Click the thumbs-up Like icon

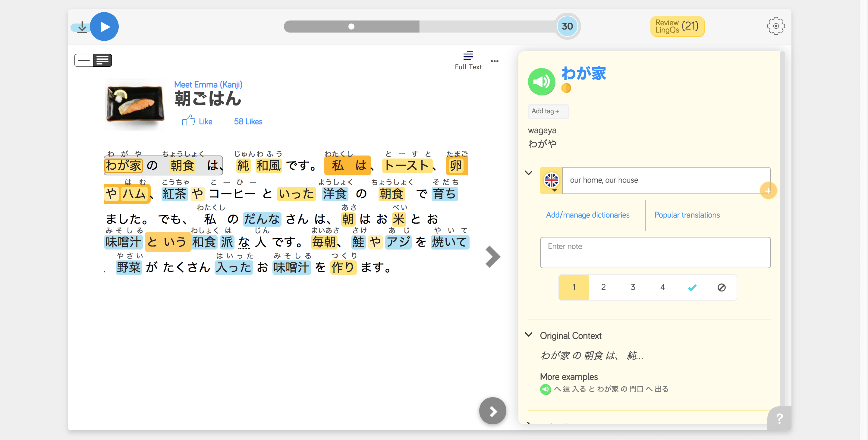(x=188, y=121)
